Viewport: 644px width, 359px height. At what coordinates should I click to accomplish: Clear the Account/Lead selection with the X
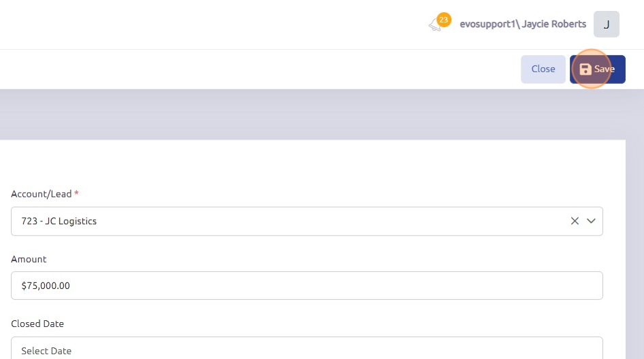[x=575, y=221]
